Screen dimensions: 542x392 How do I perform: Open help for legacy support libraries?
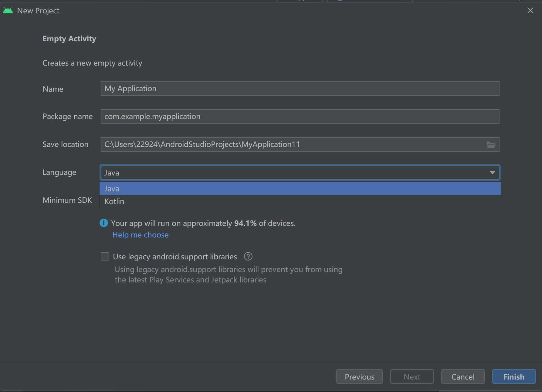tap(248, 257)
